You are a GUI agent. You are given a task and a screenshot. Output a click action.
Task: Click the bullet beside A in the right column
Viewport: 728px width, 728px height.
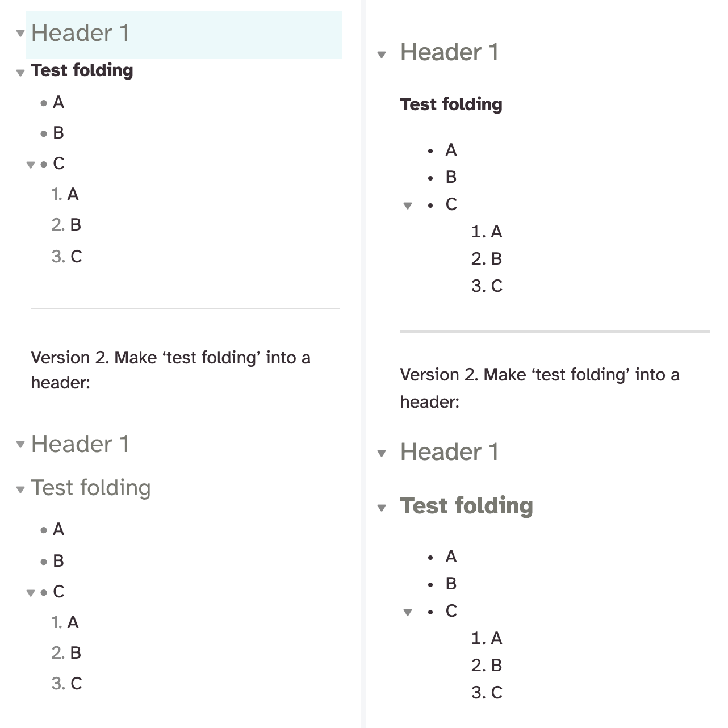click(430, 150)
